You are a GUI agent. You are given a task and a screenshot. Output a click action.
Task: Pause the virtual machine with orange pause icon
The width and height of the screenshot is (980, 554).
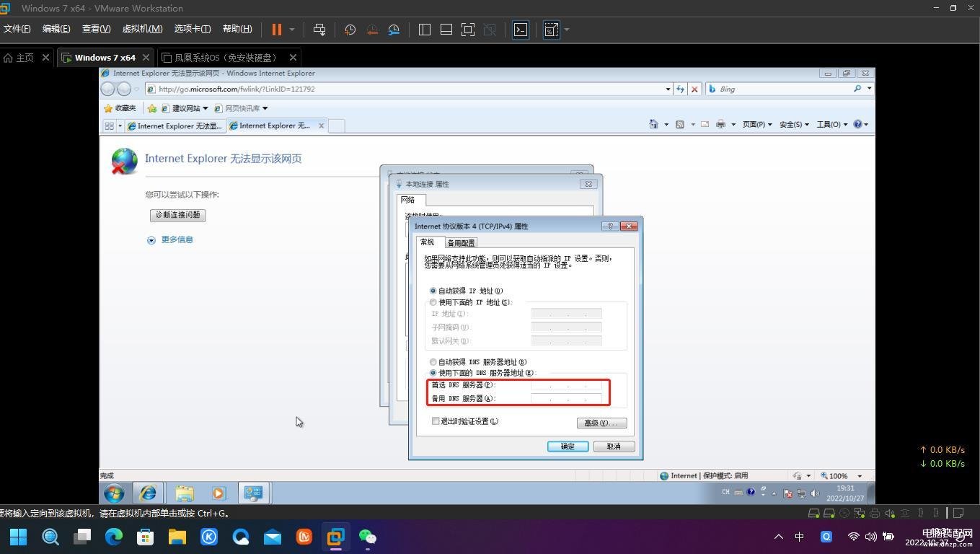276,30
